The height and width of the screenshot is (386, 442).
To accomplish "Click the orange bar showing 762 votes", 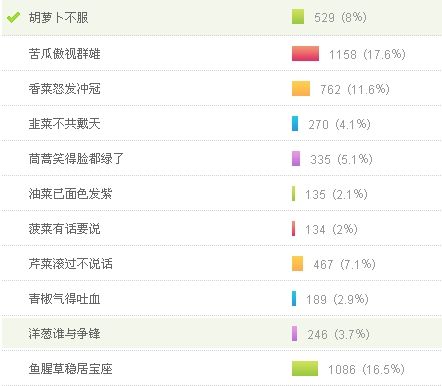I will pos(301,89).
